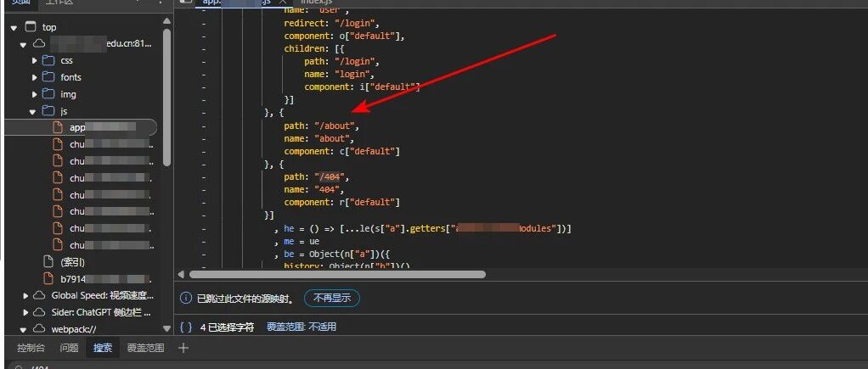Click the css folder icon

tap(48, 60)
